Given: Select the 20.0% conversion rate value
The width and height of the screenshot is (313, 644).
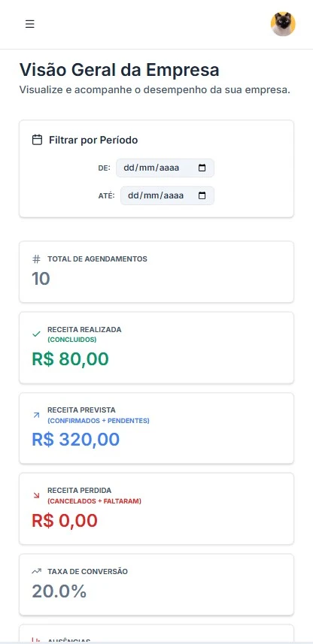Looking at the screenshot, I should click(x=59, y=591).
